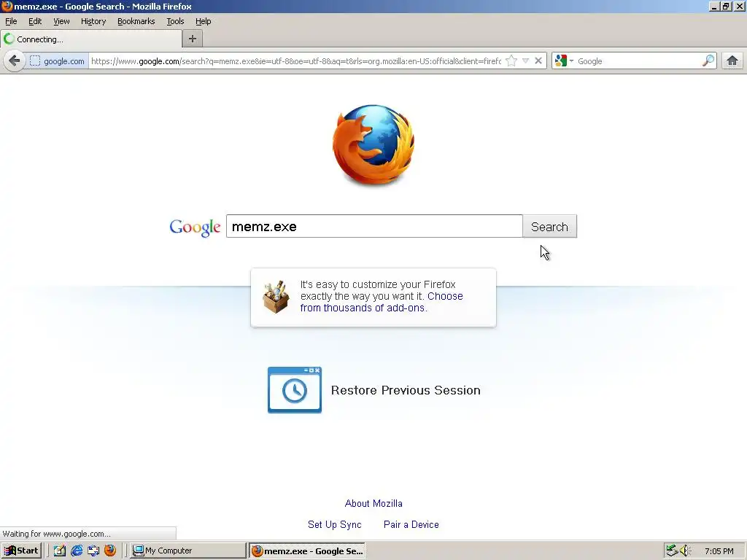Click the Restore Previous Session label
The width and height of the screenshot is (747, 560).
click(406, 390)
